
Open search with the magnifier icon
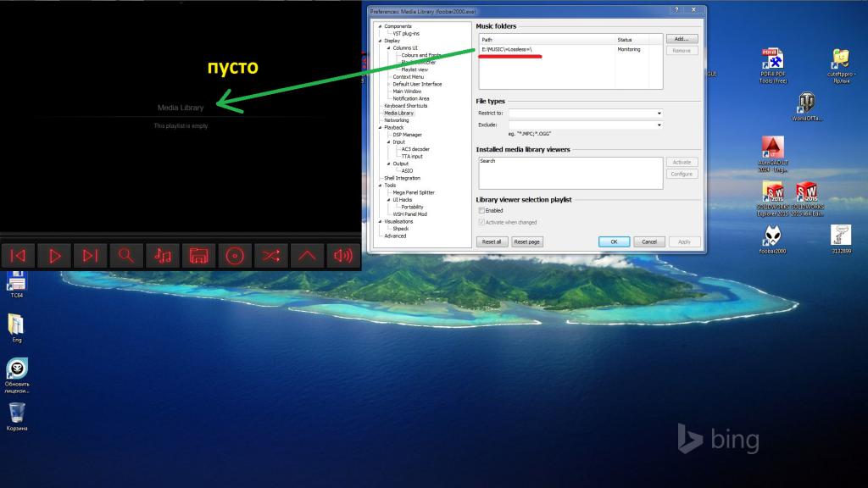(126, 256)
